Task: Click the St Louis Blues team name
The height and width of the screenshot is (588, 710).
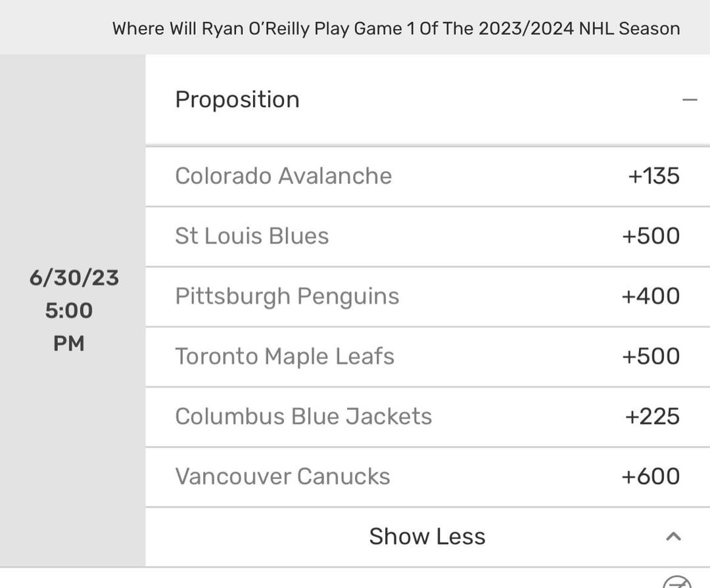Action: click(252, 237)
